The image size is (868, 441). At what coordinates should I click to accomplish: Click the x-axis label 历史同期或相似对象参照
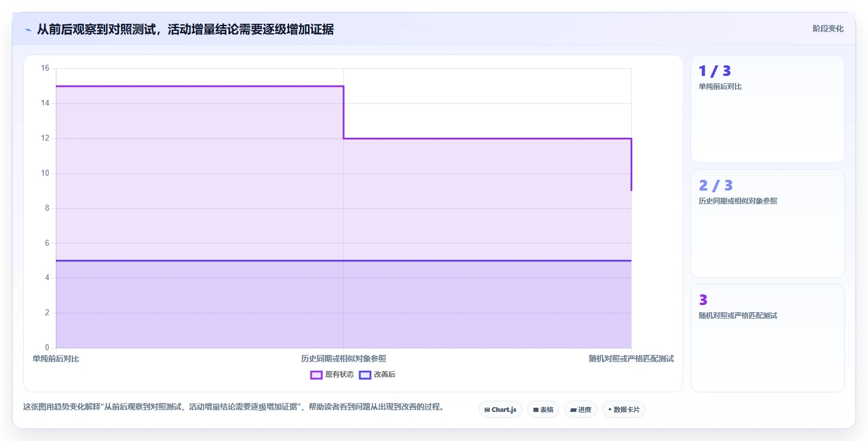coord(344,359)
